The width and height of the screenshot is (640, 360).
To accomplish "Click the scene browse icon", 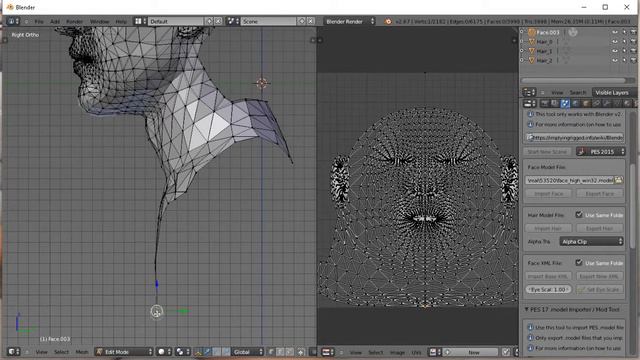I will point(233,21).
